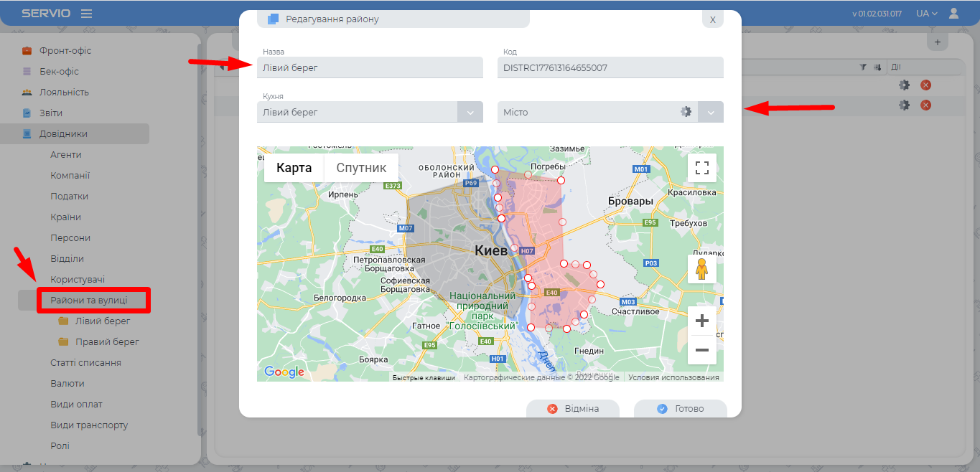Click the hamburger menu icon next to SERVIO
Screen dimensions: 980x472
point(86,14)
